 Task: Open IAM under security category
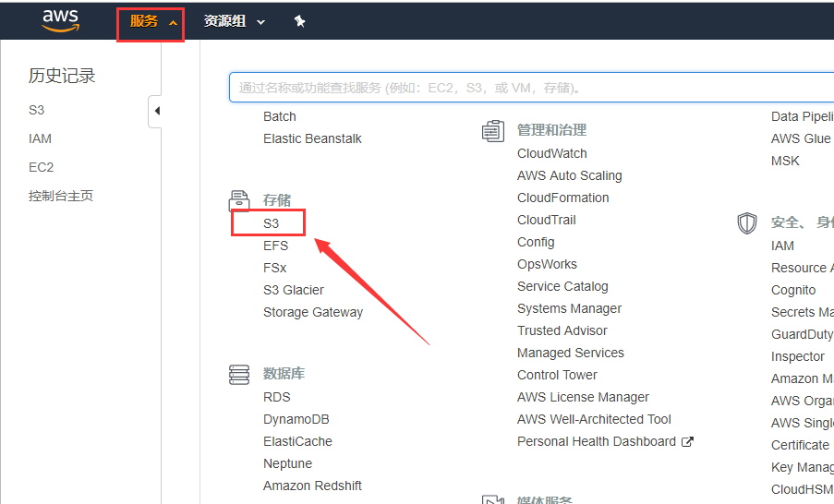click(782, 246)
